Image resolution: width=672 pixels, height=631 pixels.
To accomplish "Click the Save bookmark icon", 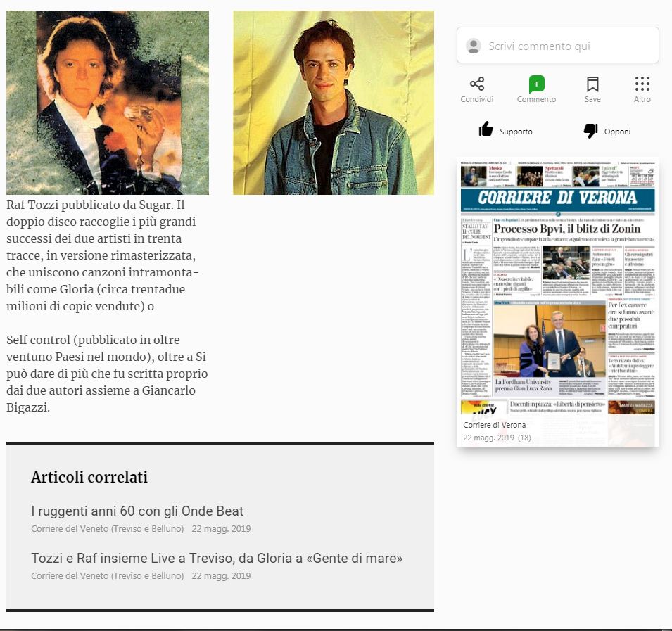I will coord(592,84).
